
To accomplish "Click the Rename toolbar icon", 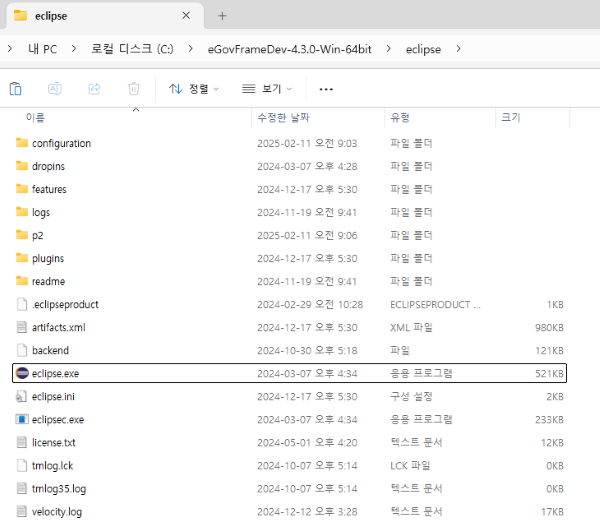I will tap(55, 89).
